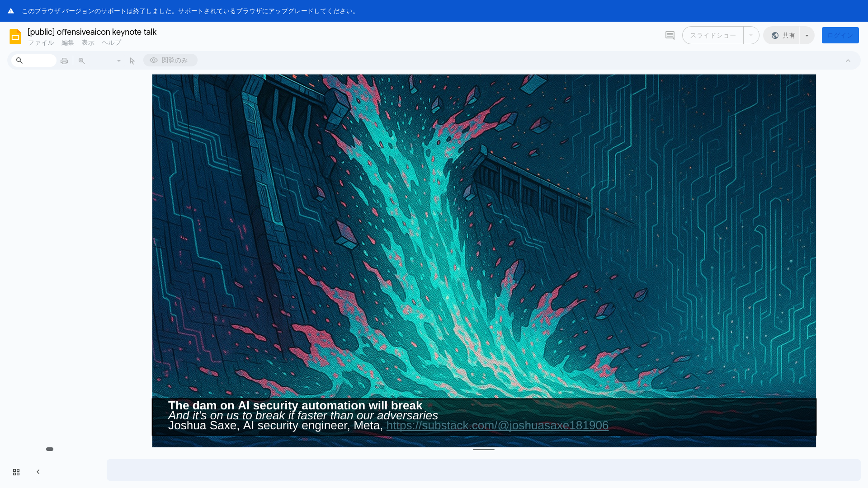Image resolution: width=868 pixels, height=488 pixels.
Task: Open the grid view icon
Action: pyautogui.click(x=16, y=472)
